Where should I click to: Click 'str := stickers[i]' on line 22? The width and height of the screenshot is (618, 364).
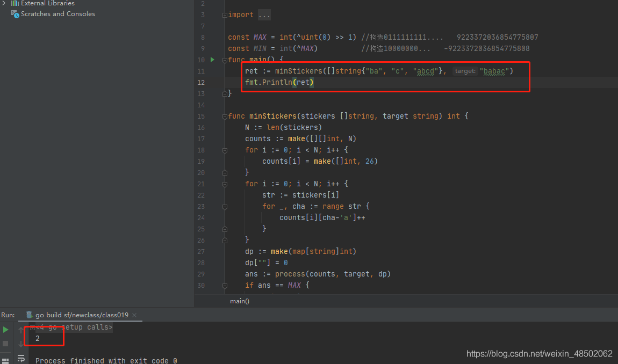[301, 195]
